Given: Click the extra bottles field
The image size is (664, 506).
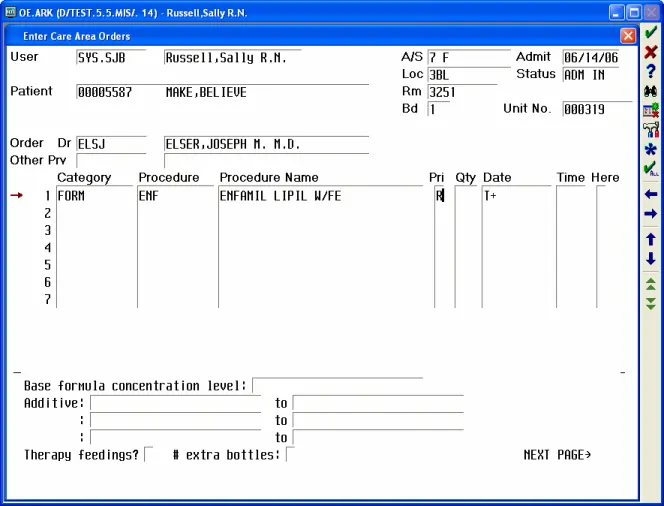Looking at the screenshot, I should 290,454.
